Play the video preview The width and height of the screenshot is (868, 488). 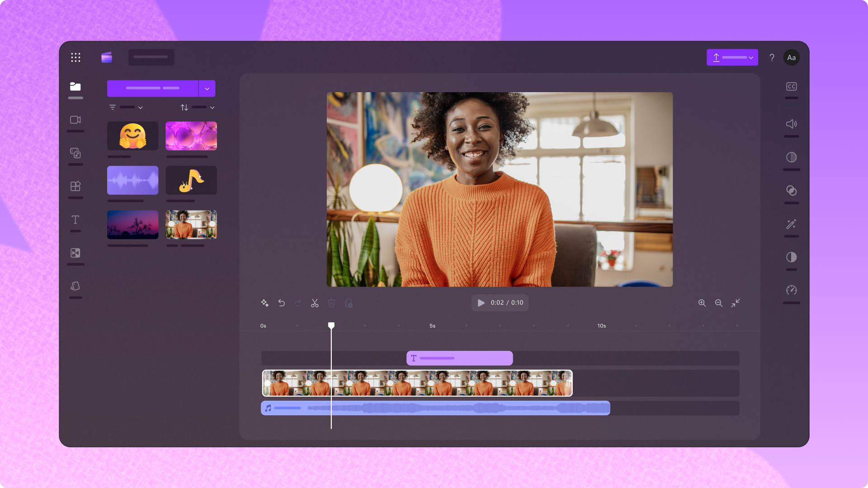coord(481,303)
